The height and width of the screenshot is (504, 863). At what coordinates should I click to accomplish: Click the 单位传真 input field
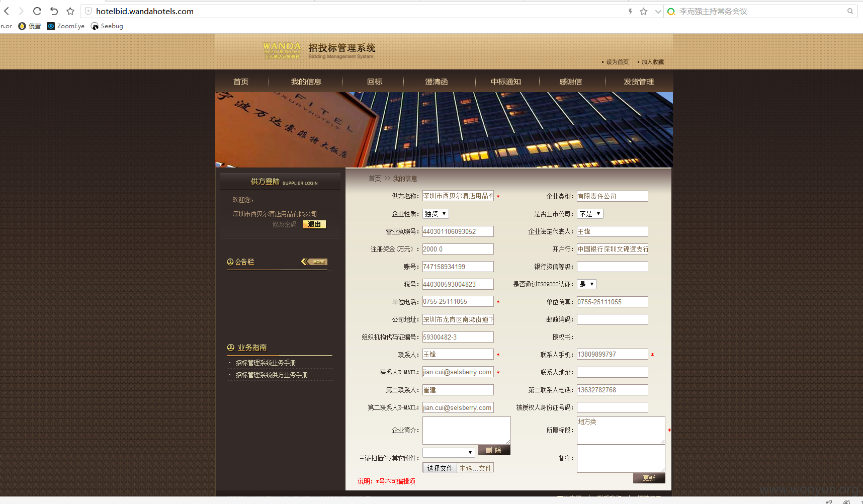pyautogui.click(x=612, y=302)
